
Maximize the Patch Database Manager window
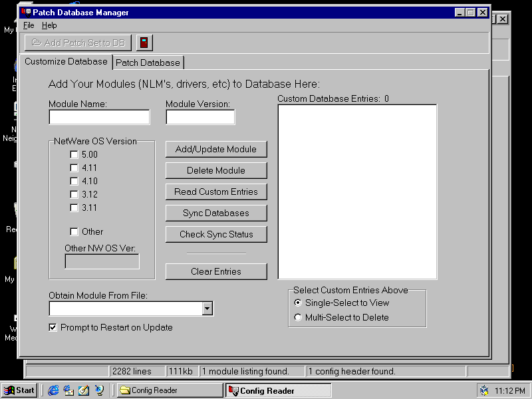(471, 13)
